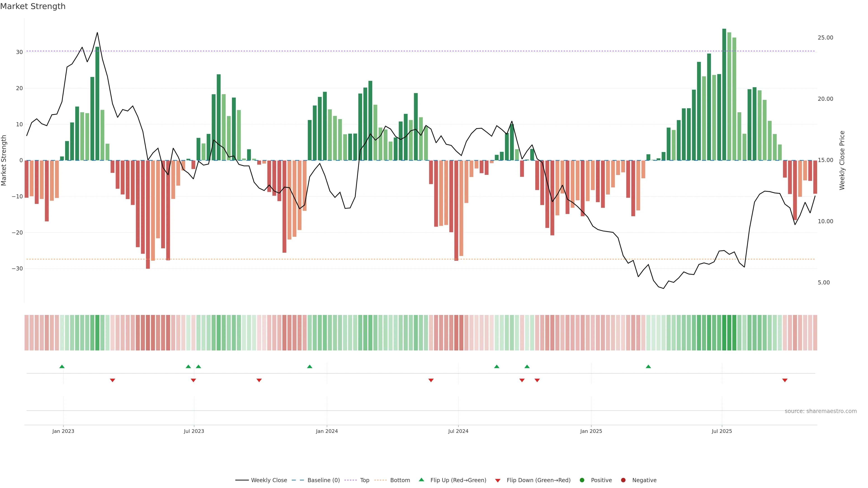The image size is (868, 488).
Task: Click the Market Strength chart title
Action: coord(33,6)
